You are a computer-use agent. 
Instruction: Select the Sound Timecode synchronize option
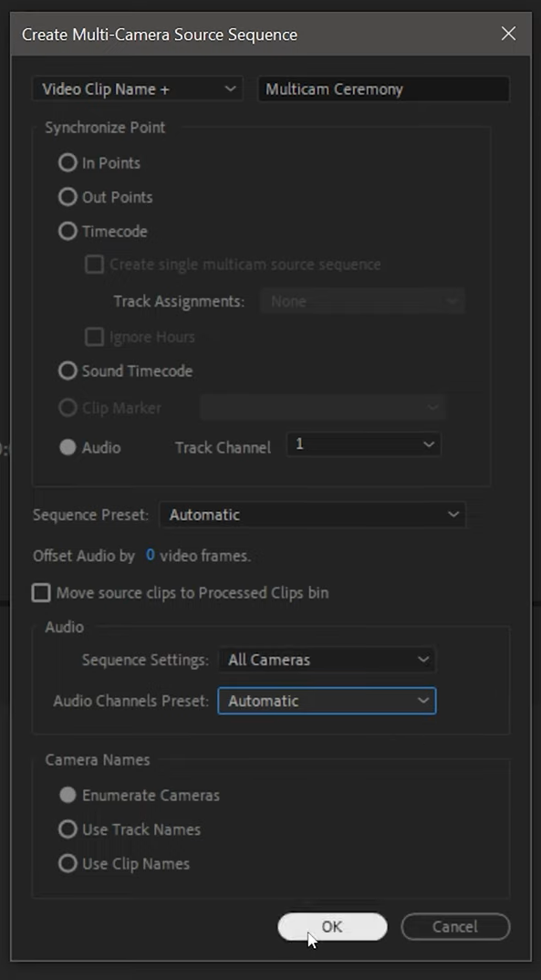(x=68, y=370)
